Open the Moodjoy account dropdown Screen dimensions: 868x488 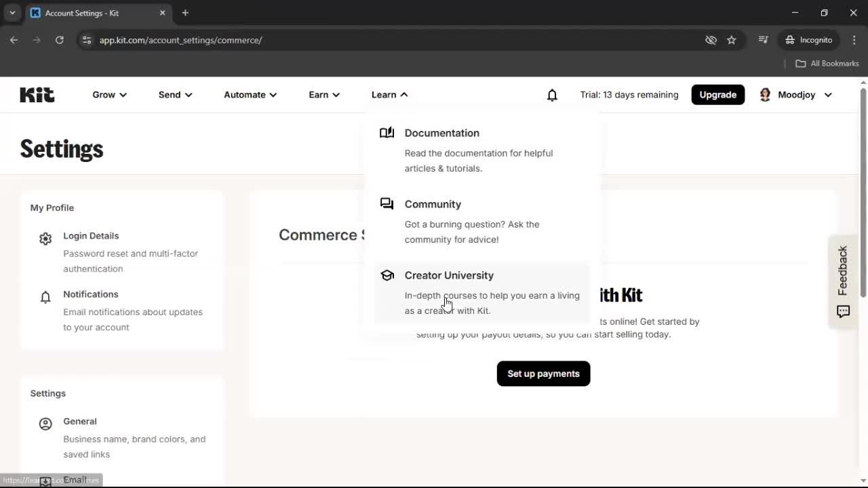click(x=795, y=95)
